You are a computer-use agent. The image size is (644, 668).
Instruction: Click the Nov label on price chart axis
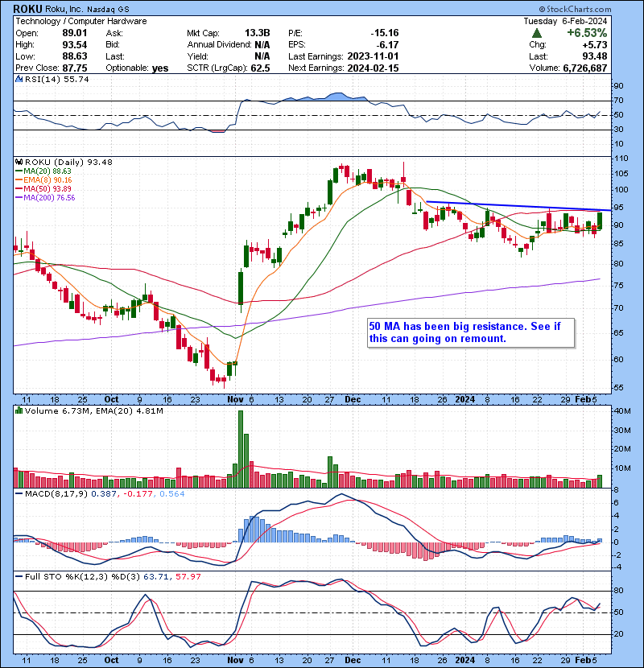pyautogui.click(x=235, y=400)
